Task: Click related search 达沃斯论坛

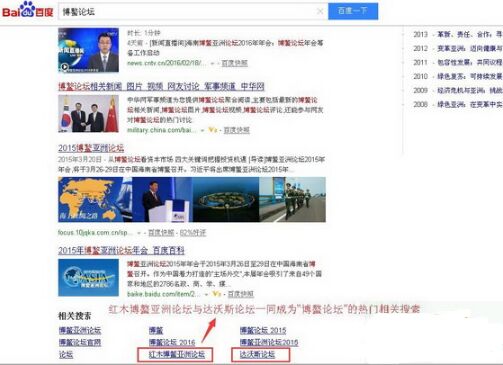Action: coord(257,354)
